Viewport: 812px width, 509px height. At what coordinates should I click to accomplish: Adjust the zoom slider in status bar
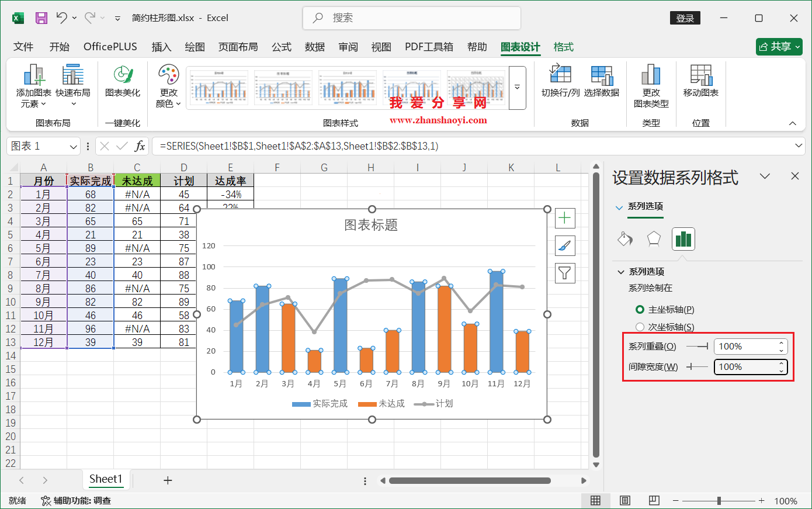(x=718, y=500)
